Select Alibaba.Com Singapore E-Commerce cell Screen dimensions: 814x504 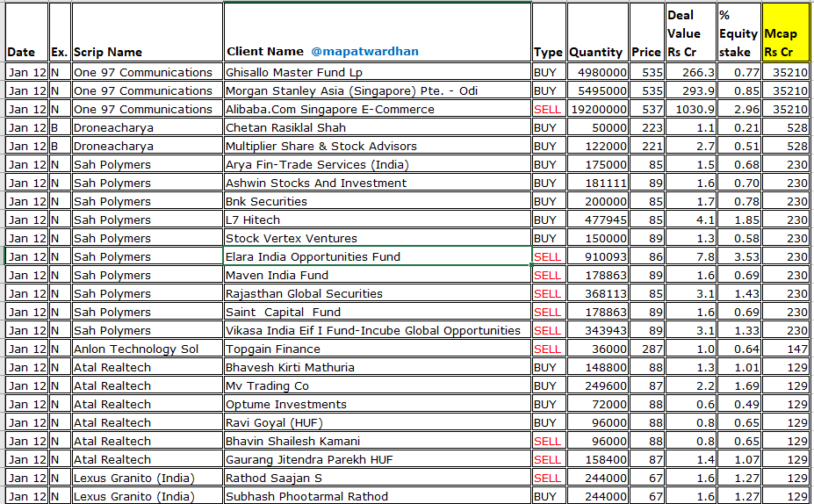coord(378,109)
